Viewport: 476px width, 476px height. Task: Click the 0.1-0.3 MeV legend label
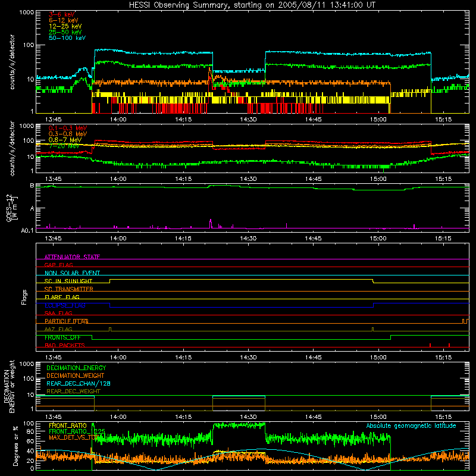click(68, 129)
